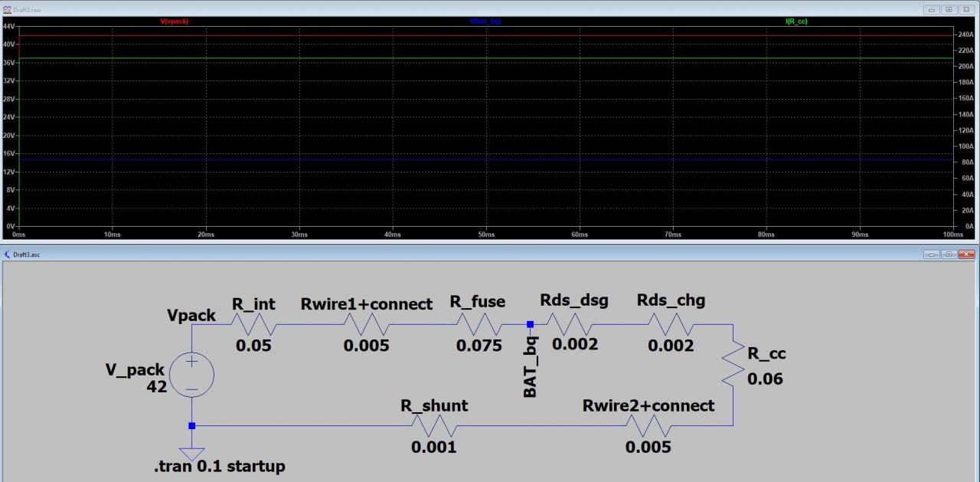This screenshot has width=980, height=482.
Task: Click the R_cc value 0.06
Action: (766, 379)
